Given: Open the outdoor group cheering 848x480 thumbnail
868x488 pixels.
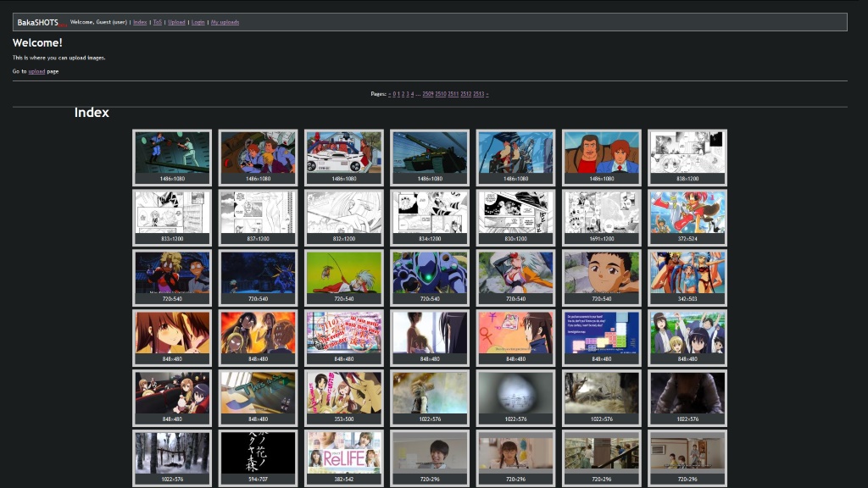Looking at the screenshot, I should point(687,338).
